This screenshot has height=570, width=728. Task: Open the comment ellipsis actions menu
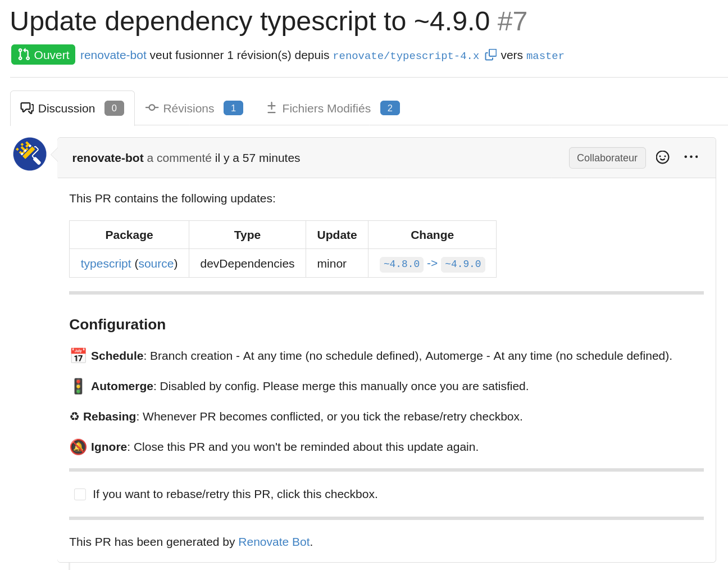point(691,157)
